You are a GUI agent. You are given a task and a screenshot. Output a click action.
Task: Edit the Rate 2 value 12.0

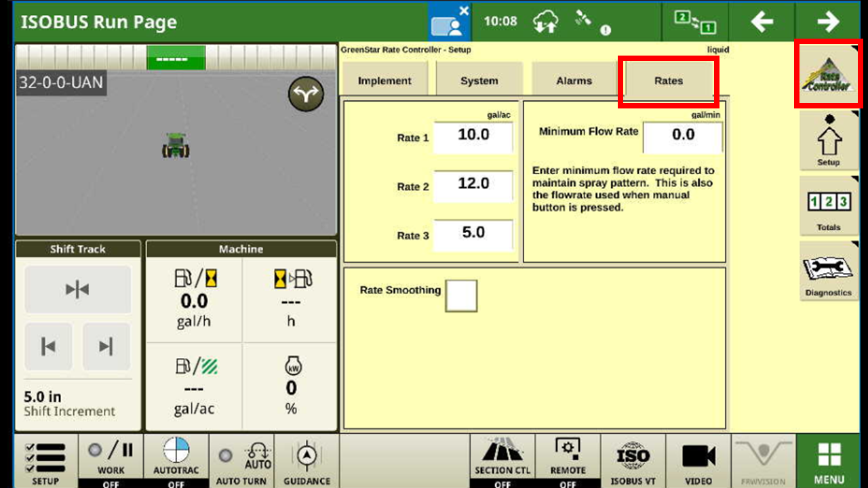coord(473,186)
